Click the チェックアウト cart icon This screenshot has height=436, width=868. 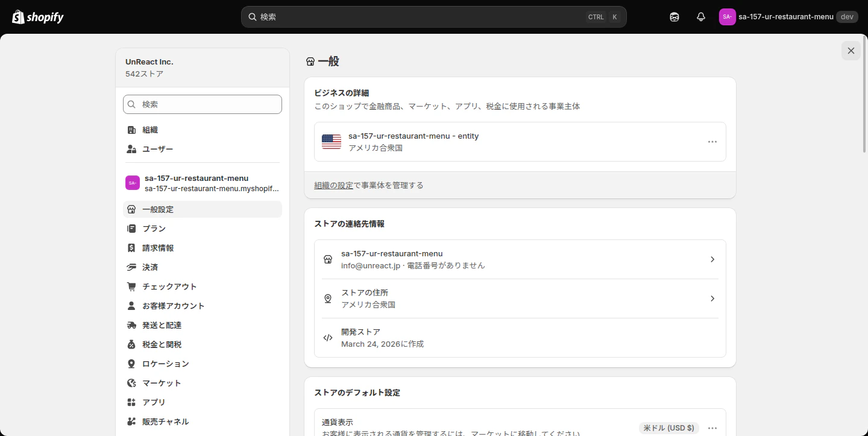pyautogui.click(x=131, y=286)
